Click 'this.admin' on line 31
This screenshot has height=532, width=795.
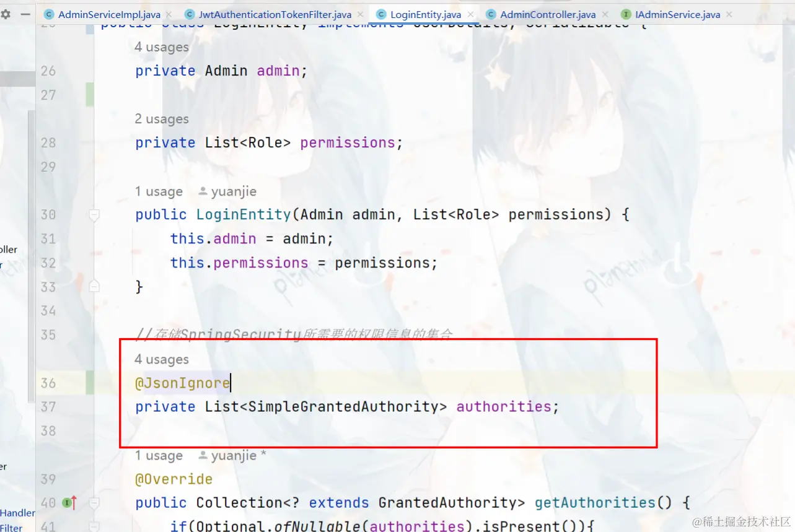point(213,239)
